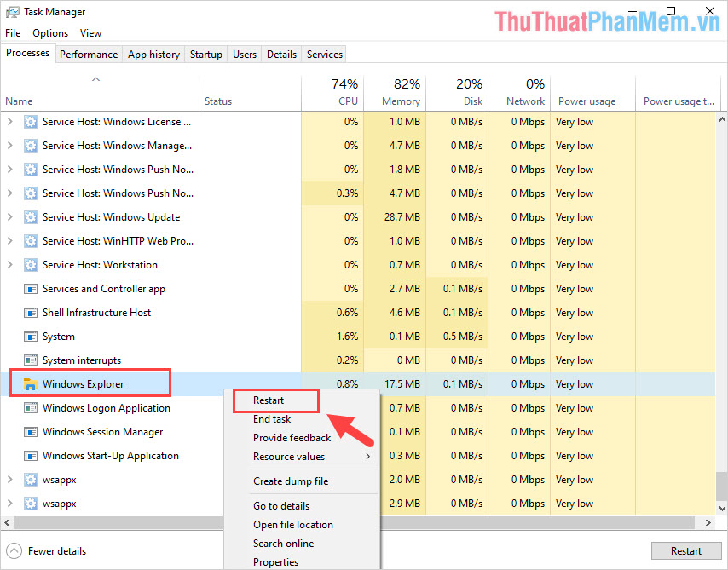Switch to the Performance tab
This screenshot has width=728, height=570.
click(x=89, y=54)
